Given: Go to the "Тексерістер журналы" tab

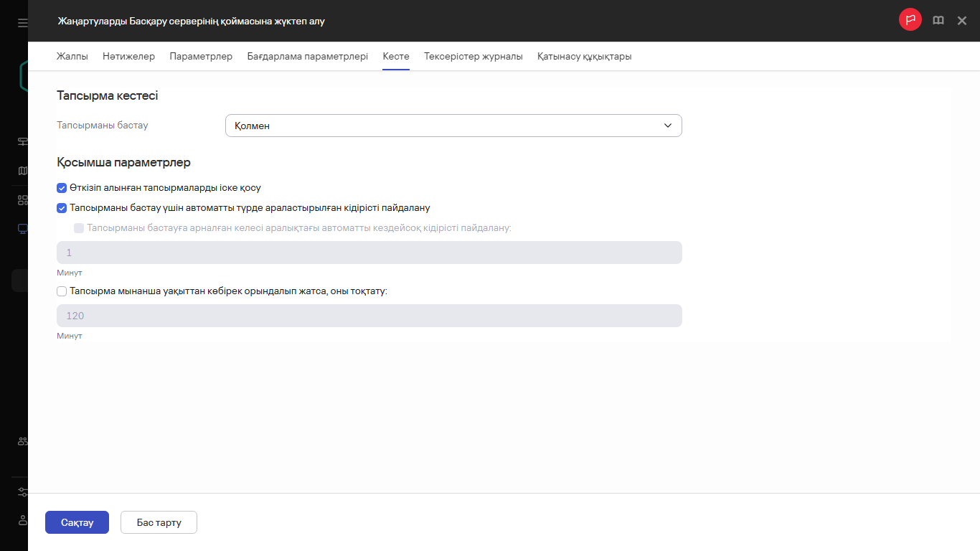Looking at the screenshot, I should point(473,56).
